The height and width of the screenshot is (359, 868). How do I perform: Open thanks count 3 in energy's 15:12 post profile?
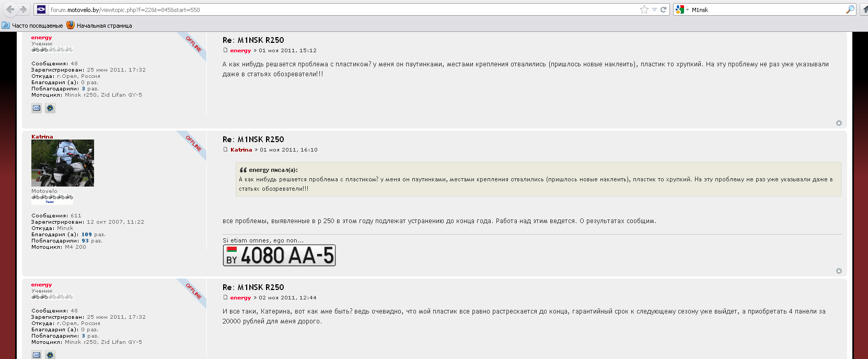[83, 89]
